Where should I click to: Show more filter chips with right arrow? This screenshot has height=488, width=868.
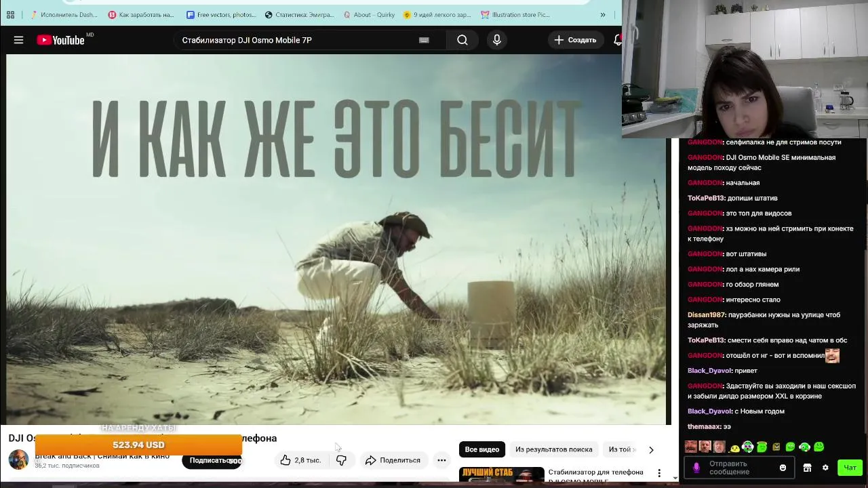click(651, 449)
